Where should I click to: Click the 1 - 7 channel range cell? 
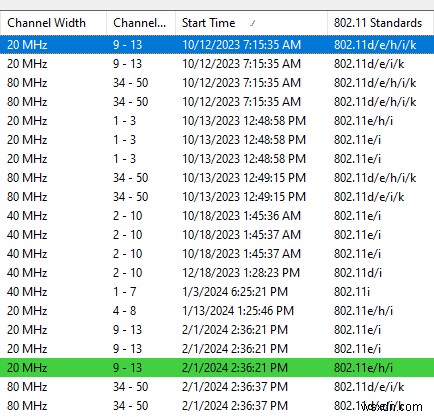click(124, 292)
